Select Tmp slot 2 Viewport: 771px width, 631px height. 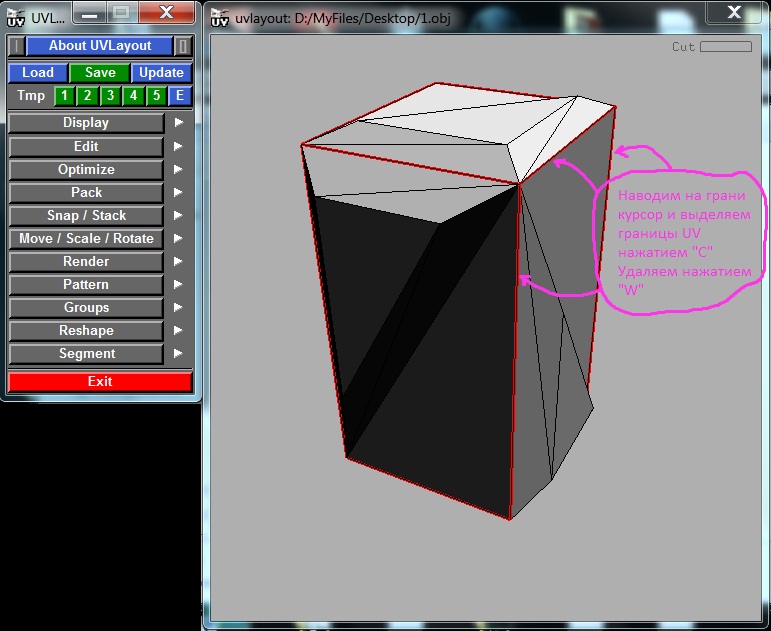(x=87, y=96)
